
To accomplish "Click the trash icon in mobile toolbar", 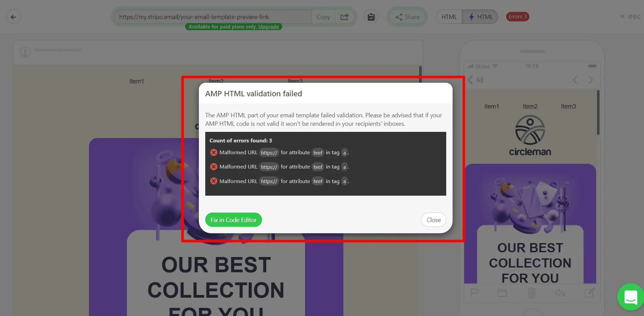I will pyautogui.click(x=532, y=293).
